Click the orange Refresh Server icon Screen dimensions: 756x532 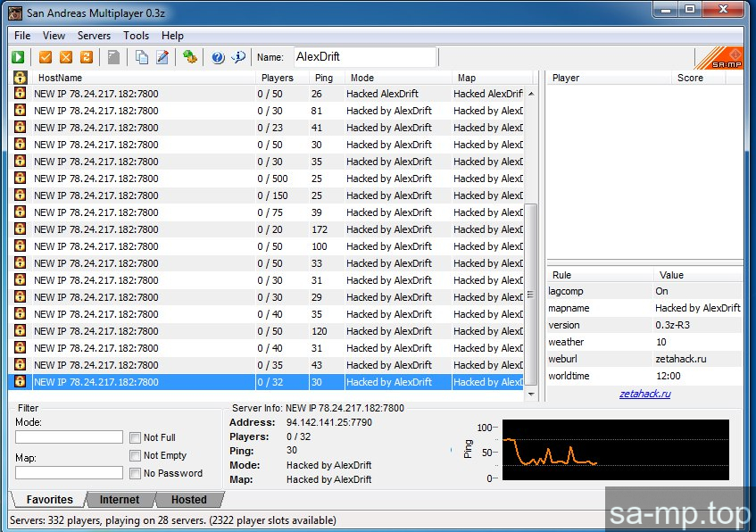click(87, 57)
